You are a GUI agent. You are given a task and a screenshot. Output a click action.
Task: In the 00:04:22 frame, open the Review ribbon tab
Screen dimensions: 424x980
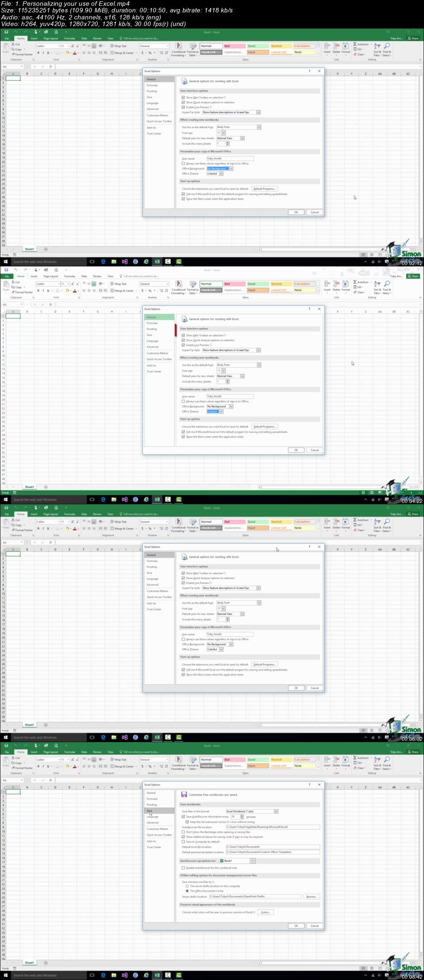97,276
